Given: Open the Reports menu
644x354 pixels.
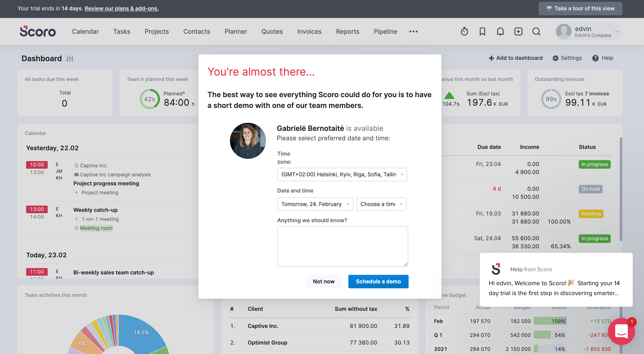Looking at the screenshot, I should (347, 31).
